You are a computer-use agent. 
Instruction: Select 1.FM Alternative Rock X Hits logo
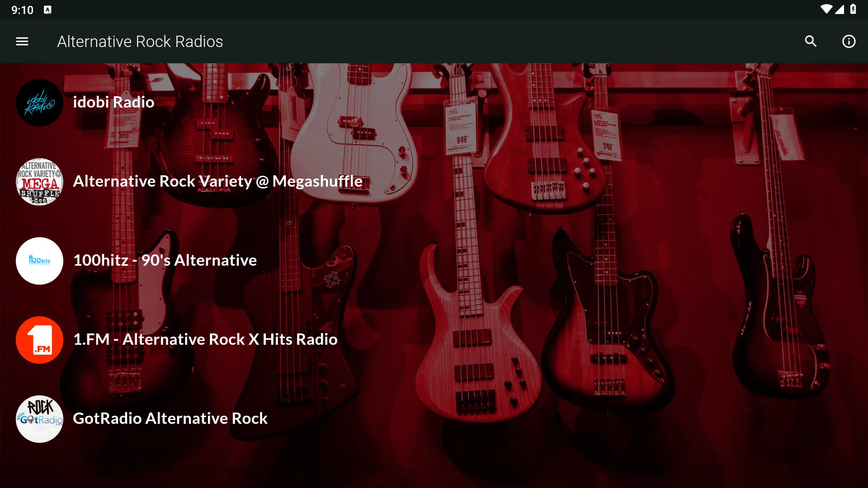pyautogui.click(x=39, y=339)
